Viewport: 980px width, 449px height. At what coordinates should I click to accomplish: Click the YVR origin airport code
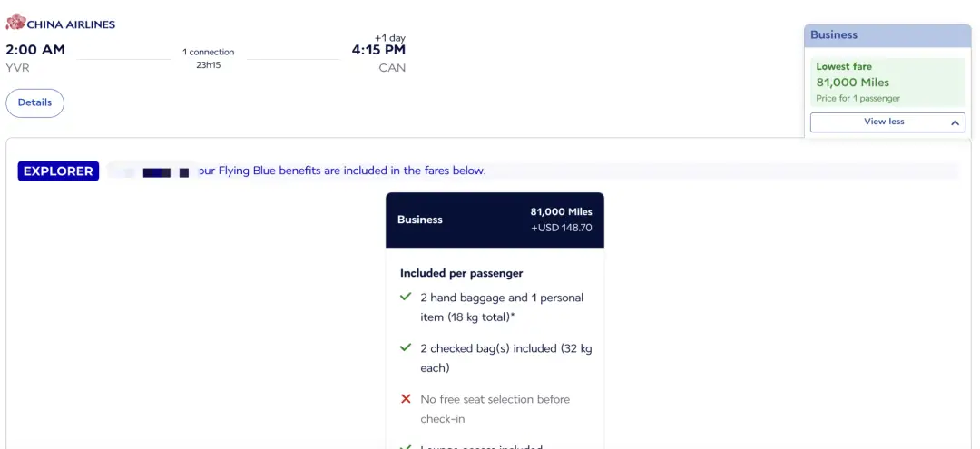point(18,68)
